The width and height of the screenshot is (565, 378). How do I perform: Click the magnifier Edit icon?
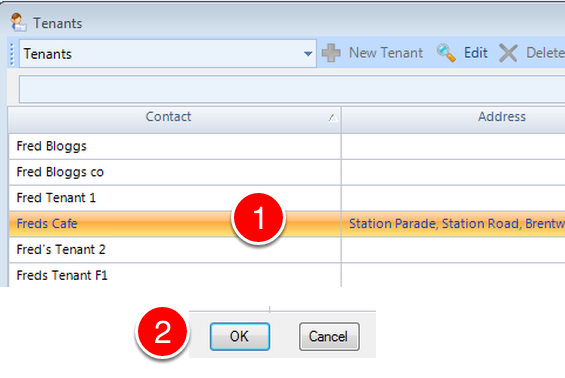446,53
